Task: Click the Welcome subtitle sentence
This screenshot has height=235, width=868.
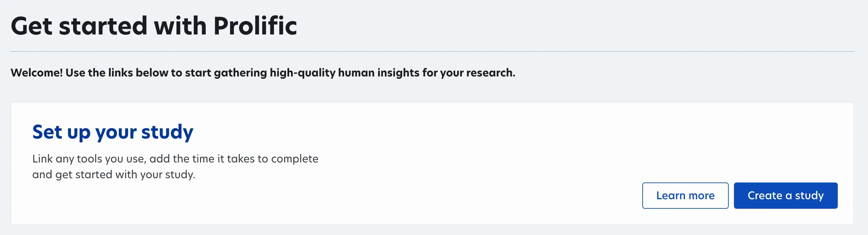Action: [x=263, y=73]
